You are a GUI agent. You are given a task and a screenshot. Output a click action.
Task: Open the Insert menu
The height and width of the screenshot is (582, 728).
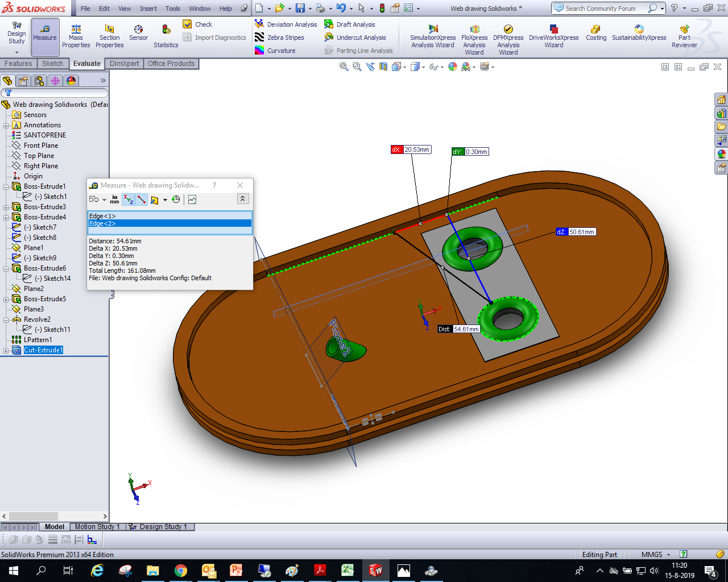click(x=148, y=9)
